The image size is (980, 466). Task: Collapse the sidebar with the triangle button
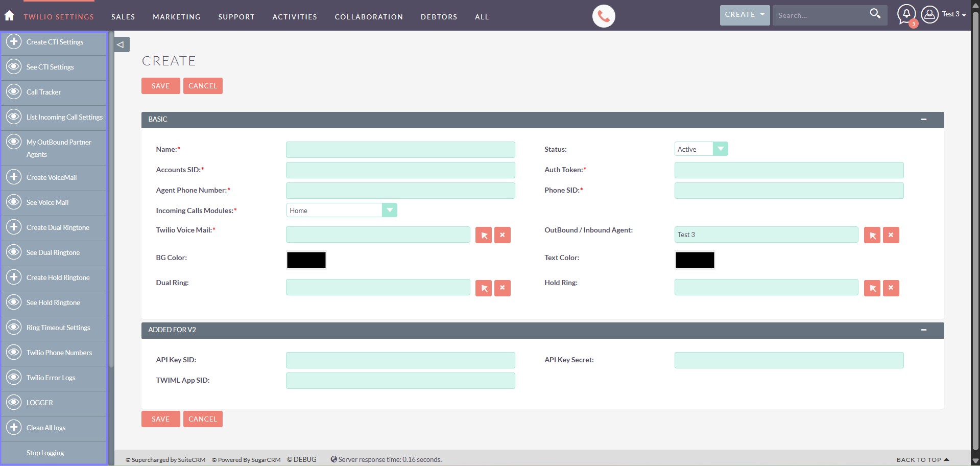pyautogui.click(x=121, y=44)
